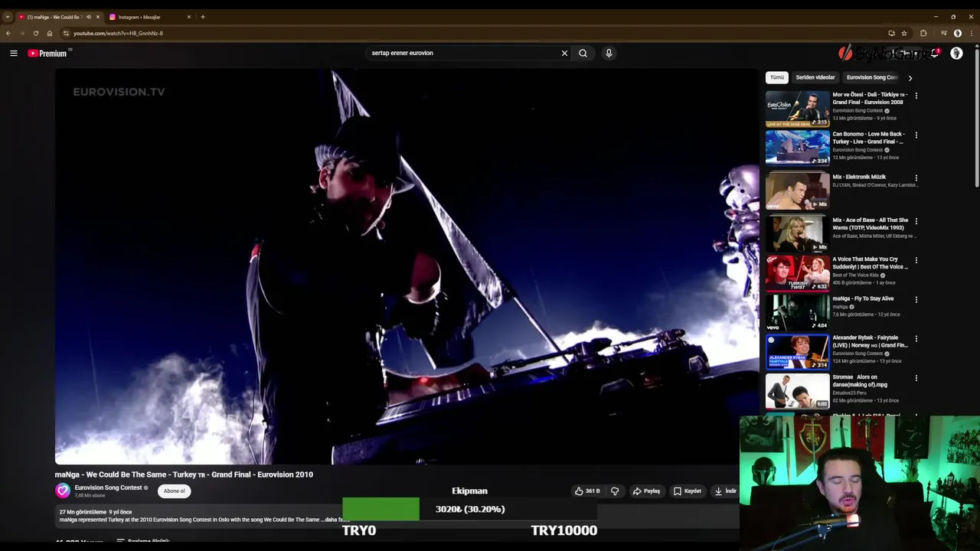Like the video with thumbs up 361 B
The height and width of the screenshot is (551, 980).
click(587, 491)
